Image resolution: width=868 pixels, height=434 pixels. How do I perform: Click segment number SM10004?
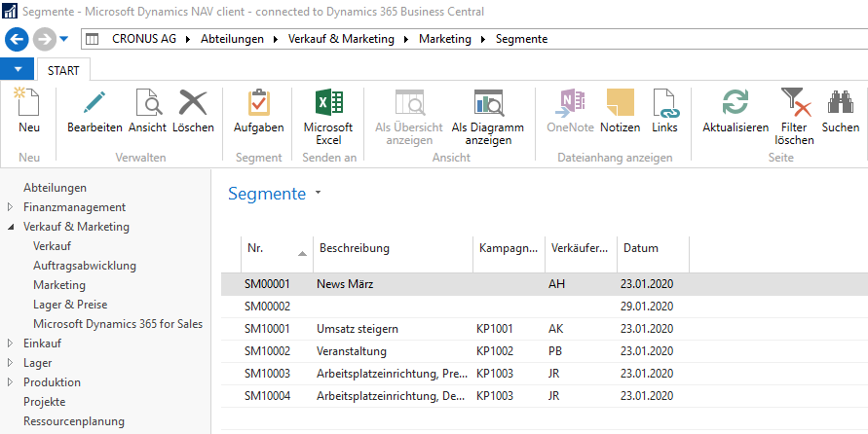267,396
